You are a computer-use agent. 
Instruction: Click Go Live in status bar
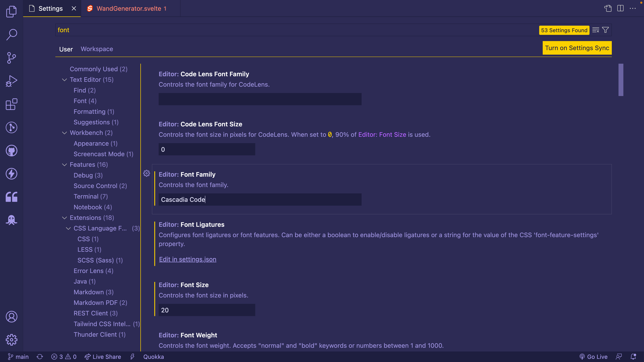594,357
